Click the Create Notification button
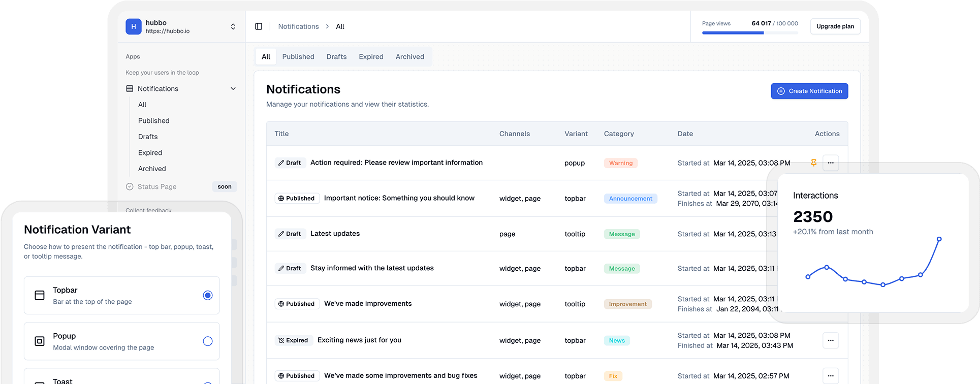This screenshot has height=384, width=980. (809, 91)
